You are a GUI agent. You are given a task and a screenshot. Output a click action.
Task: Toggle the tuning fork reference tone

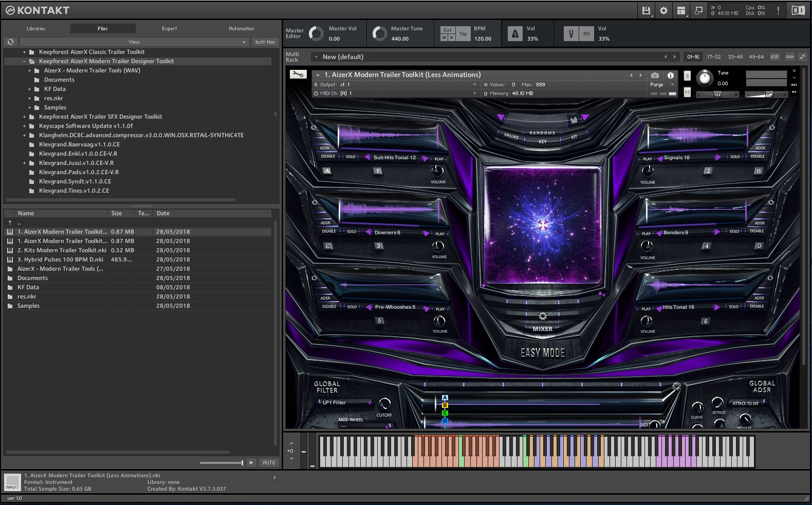[x=570, y=34]
